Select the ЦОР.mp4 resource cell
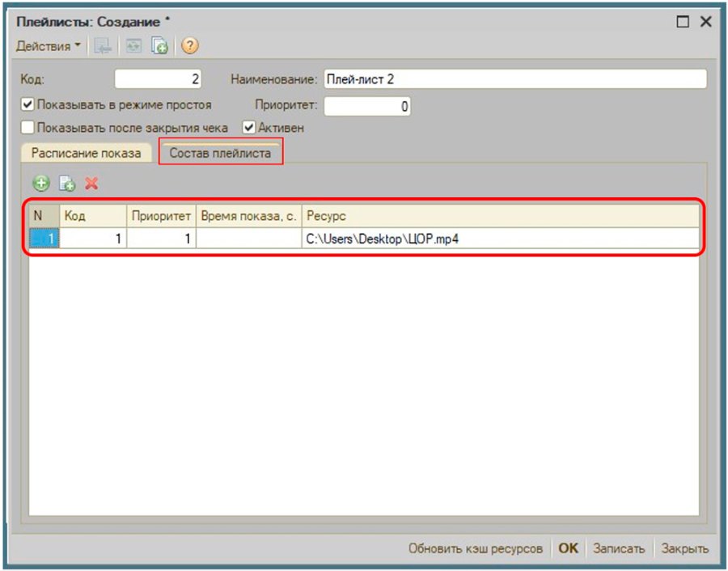This screenshot has height=571, width=728. point(501,239)
